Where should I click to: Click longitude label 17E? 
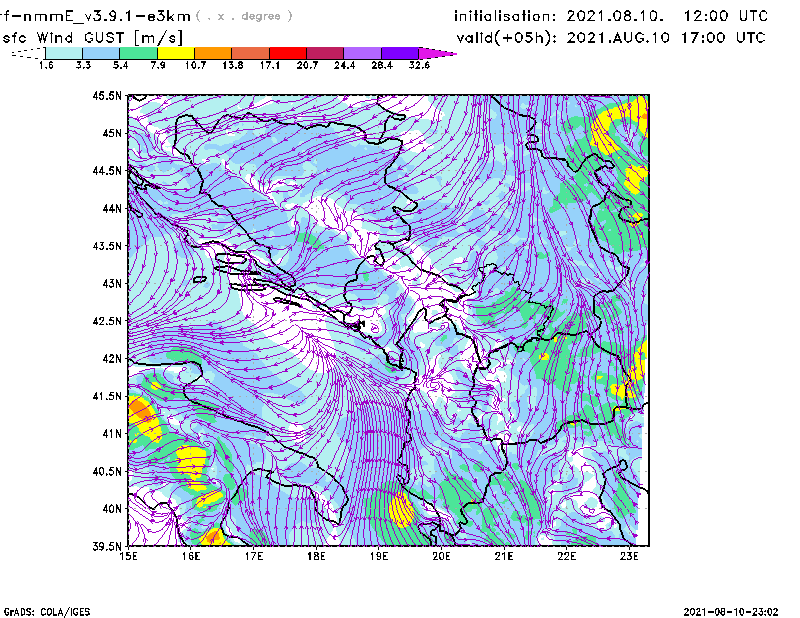(254, 556)
